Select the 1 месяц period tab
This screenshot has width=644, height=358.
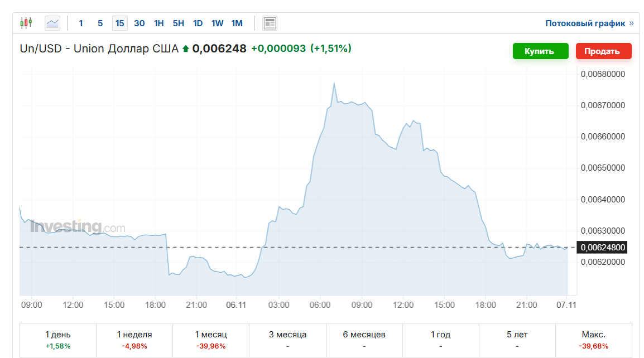point(211,340)
